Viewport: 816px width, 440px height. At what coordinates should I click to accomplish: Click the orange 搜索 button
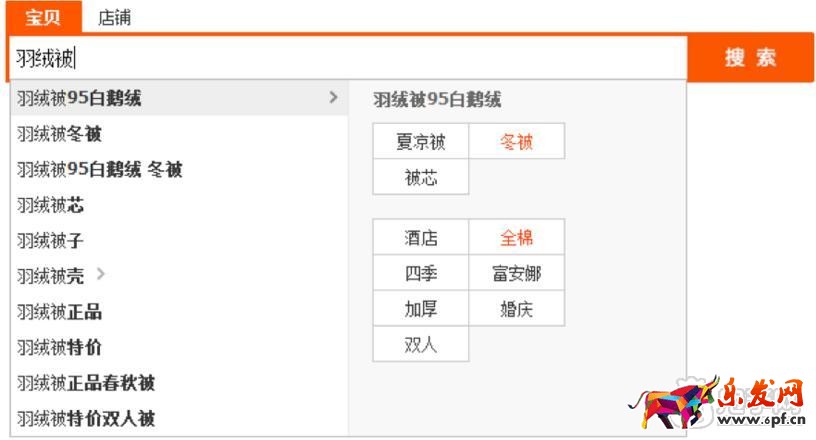[751, 58]
